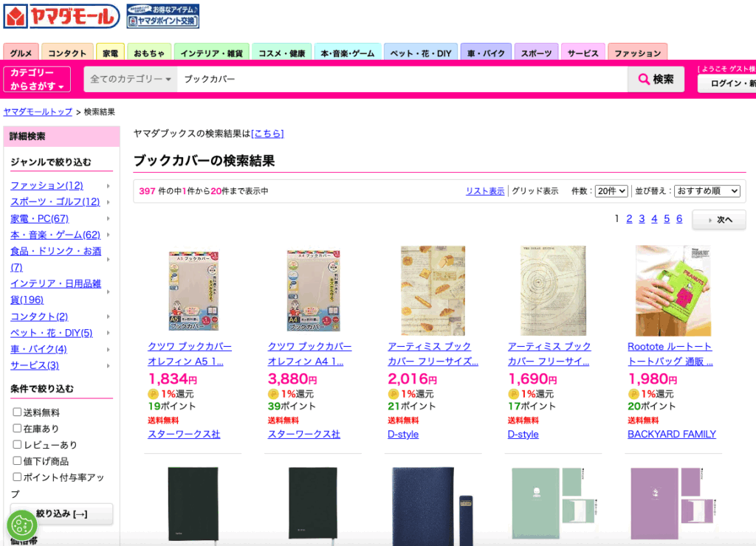756x546 pixels.
Task: Open the 全てのカテゴリー dropdown
Action: pos(131,79)
